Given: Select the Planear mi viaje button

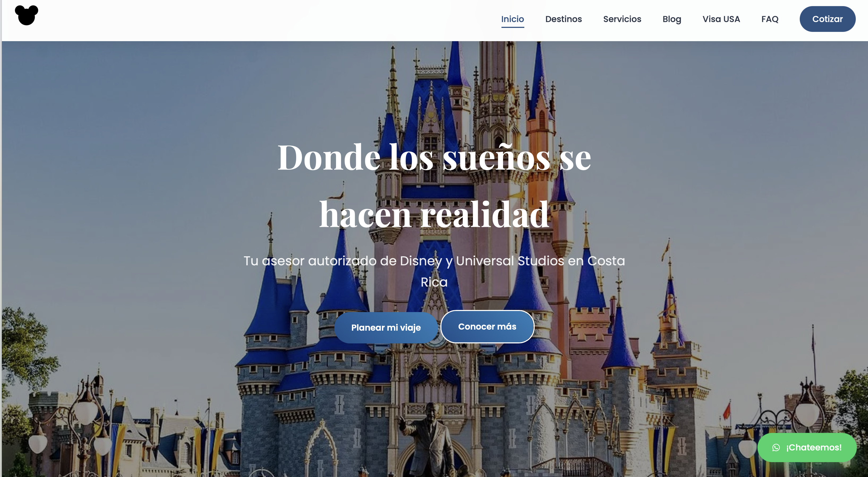Looking at the screenshot, I should click(x=386, y=327).
